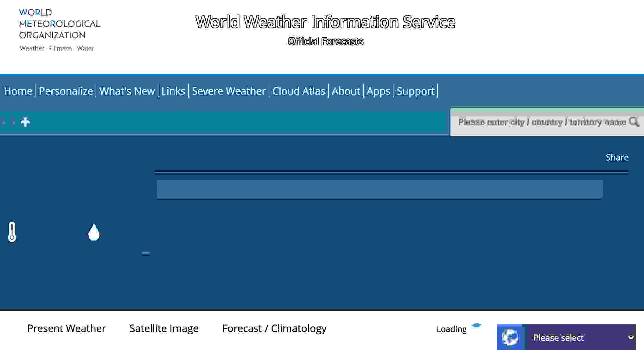
Task: Open the Apps page
Action: [378, 91]
